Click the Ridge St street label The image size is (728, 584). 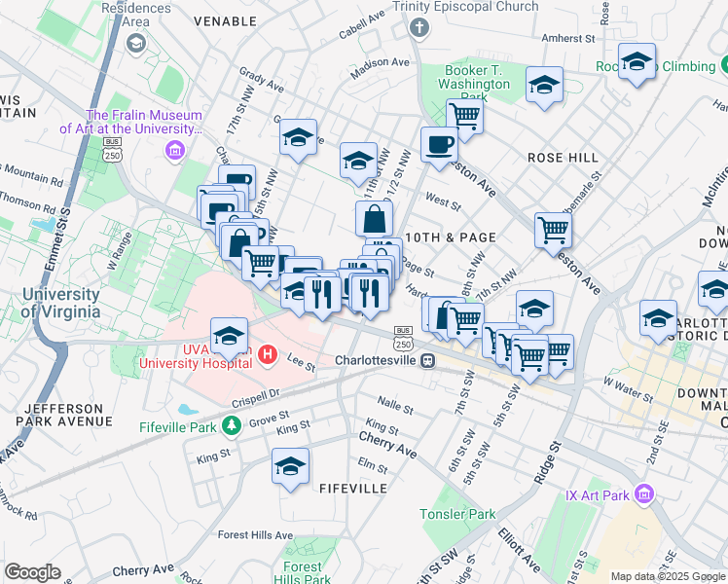548,463
